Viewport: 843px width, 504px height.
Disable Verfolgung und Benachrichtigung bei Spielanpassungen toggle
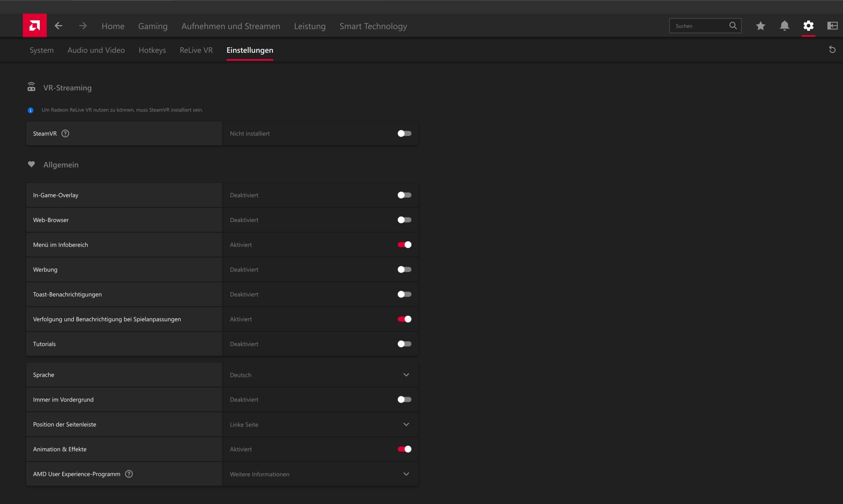[404, 319]
